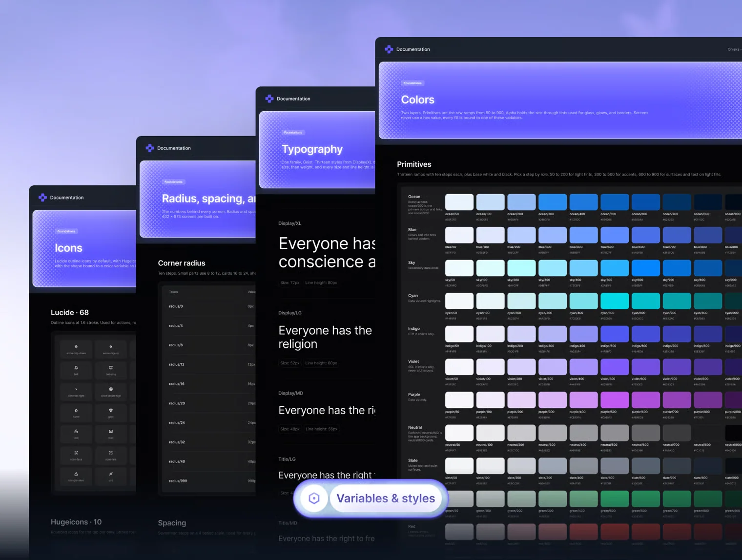742x560 pixels.
Task: Click the 'Hugeicons · 10' heading
Action: [x=76, y=522]
